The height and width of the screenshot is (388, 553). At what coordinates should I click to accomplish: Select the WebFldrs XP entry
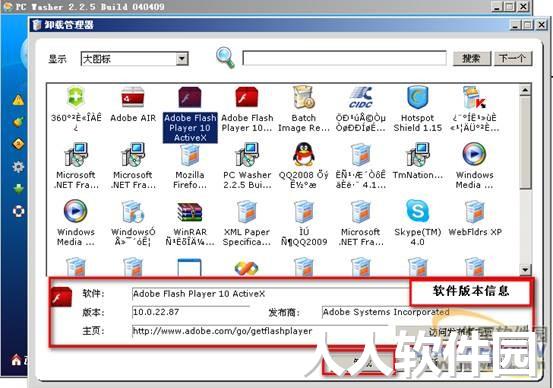(475, 219)
